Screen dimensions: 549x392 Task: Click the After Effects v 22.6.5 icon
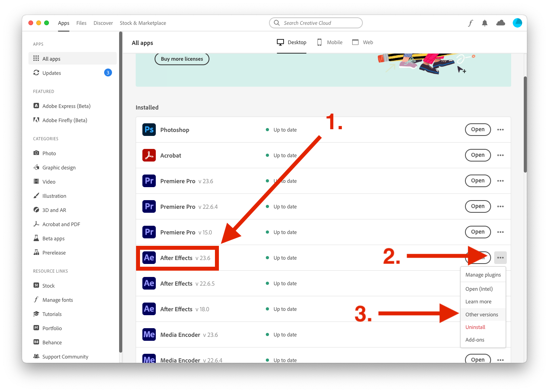tap(149, 283)
